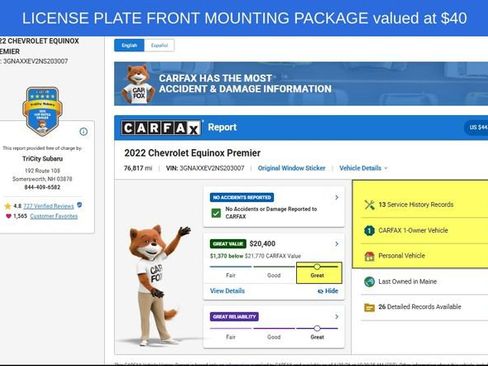
Task: Click the gold star rating icon
Action: (8, 206)
